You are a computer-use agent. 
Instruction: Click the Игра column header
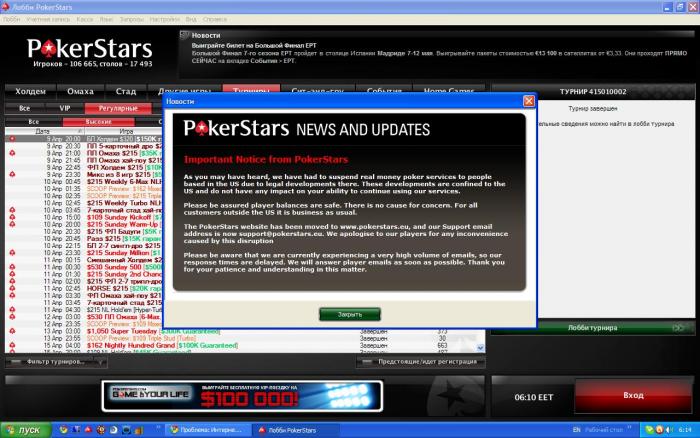[126, 131]
